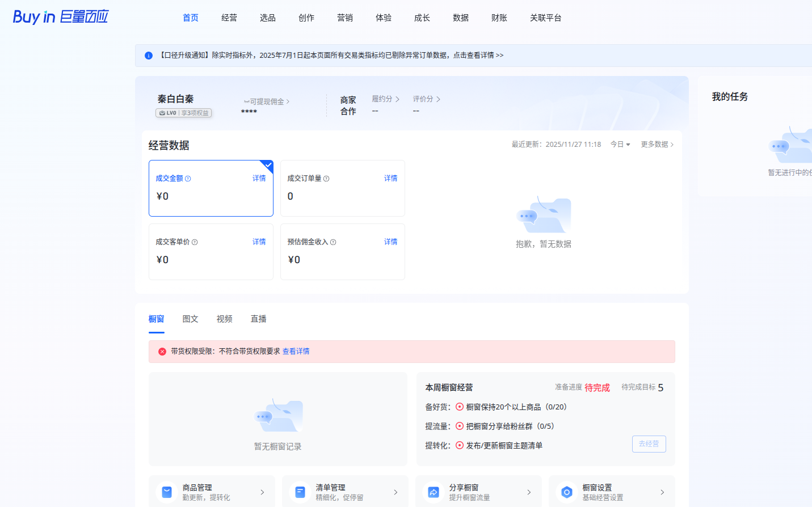Click the 商品管理 product management icon
This screenshot has width=812, height=507.
click(x=166, y=492)
